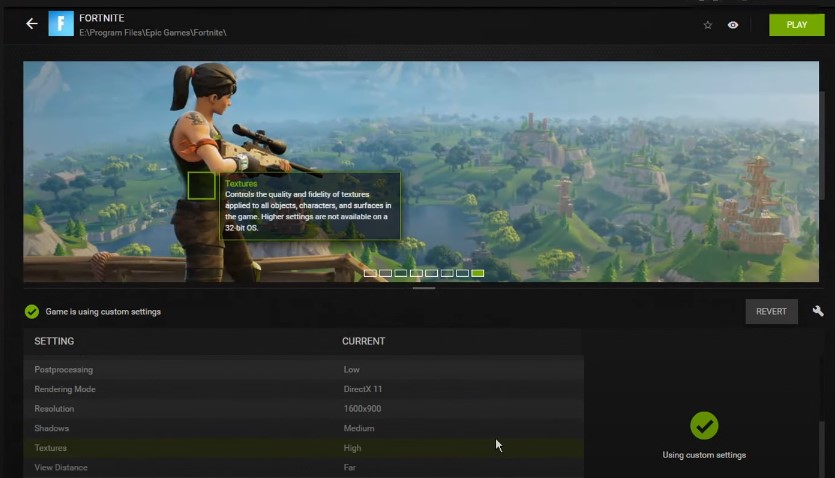The height and width of the screenshot is (478, 835).
Task: Select the fifth screenshot carousel indicator
Action: pos(431,273)
